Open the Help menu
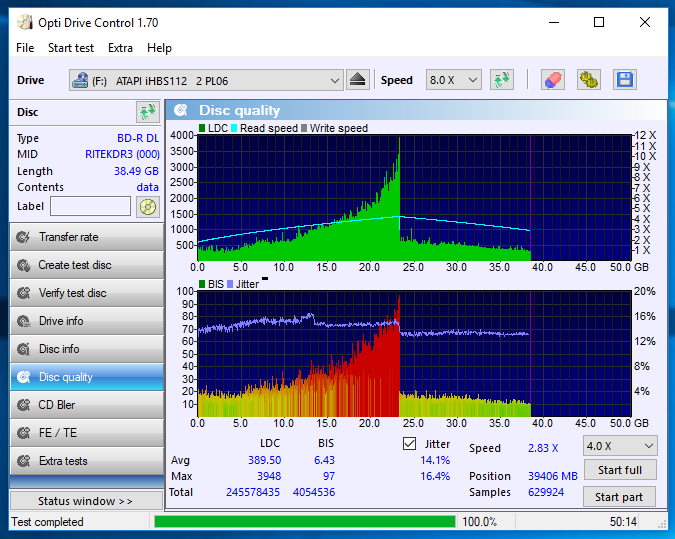Screen dimensions: 675x539 pos(159,48)
